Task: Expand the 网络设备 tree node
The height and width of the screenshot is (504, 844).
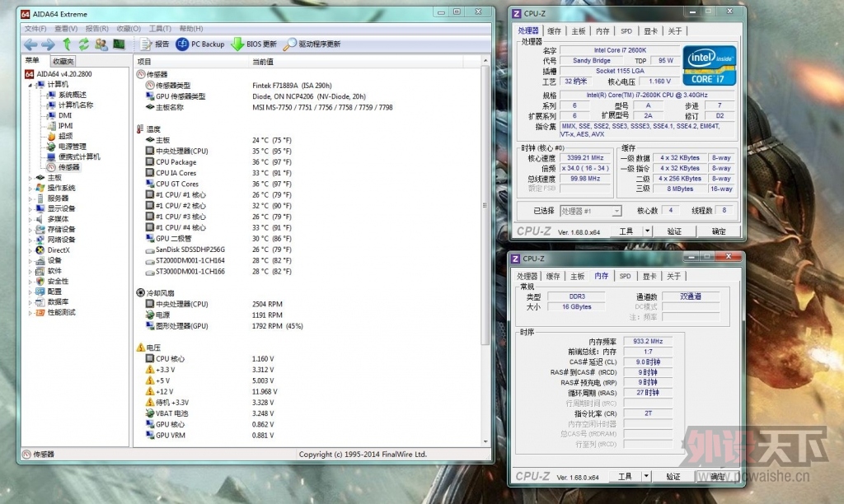Action: coord(30,240)
